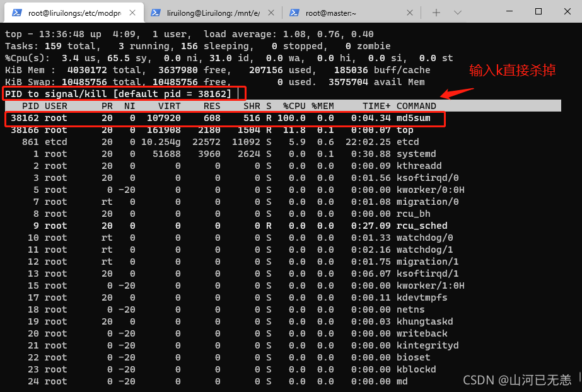
Task: Click the %MEM column header
Action: (323, 106)
